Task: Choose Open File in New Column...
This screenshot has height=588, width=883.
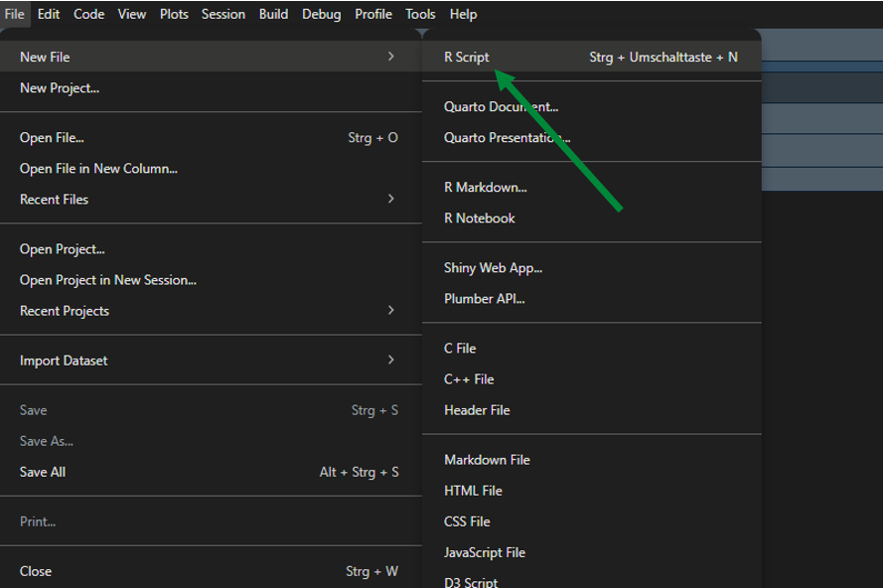Action: [x=211, y=169]
